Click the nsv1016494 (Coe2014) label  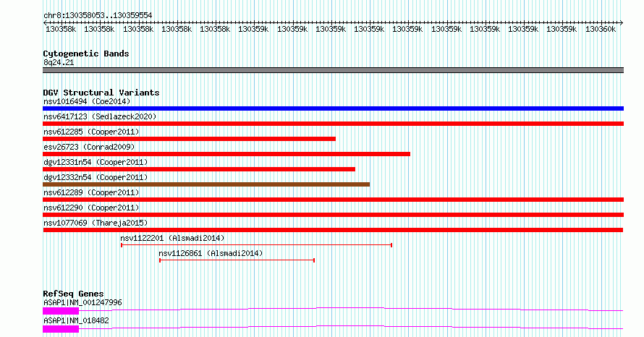coord(87,101)
